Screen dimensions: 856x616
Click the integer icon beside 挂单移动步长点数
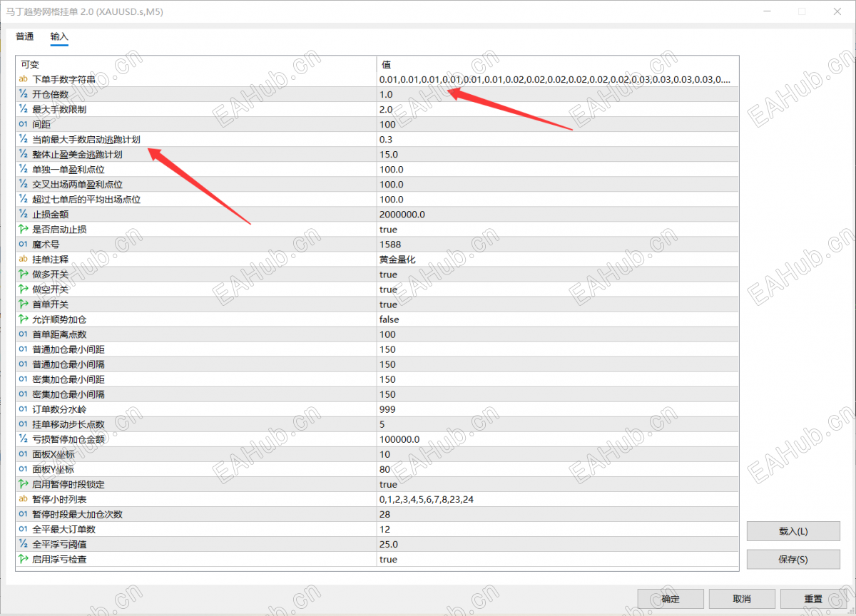pyautogui.click(x=24, y=423)
